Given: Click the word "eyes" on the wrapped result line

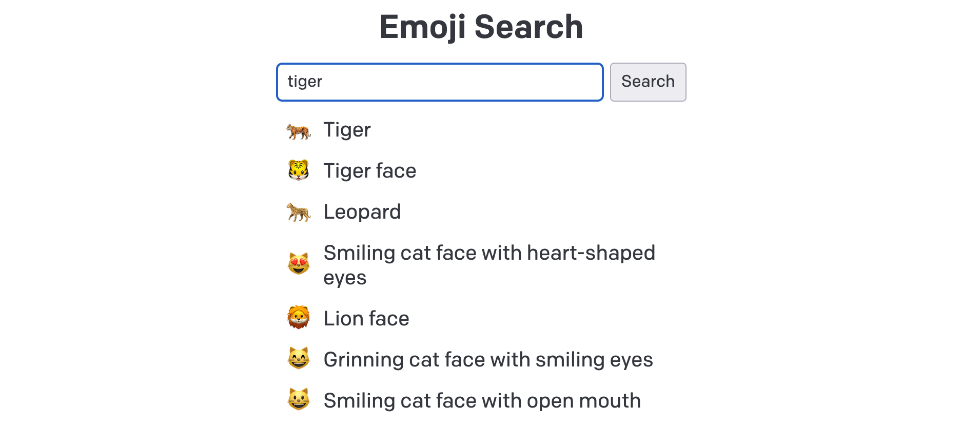Looking at the screenshot, I should [x=345, y=278].
